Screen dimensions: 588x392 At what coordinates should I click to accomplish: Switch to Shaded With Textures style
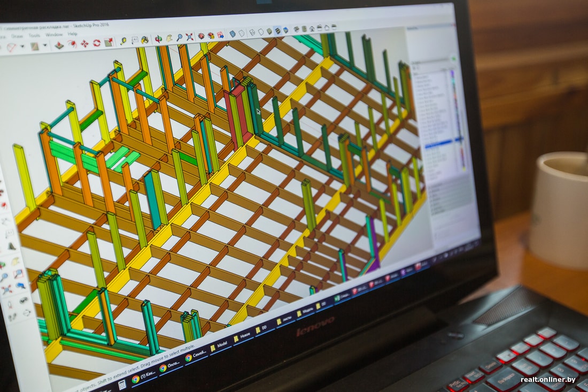(277, 30)
